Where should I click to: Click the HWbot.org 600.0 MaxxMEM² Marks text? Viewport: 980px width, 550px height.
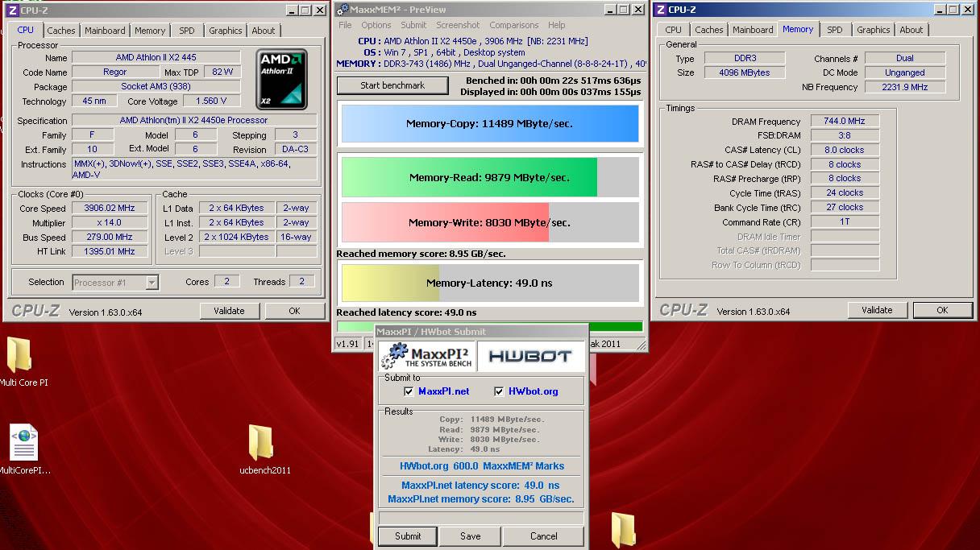(482, 466)
